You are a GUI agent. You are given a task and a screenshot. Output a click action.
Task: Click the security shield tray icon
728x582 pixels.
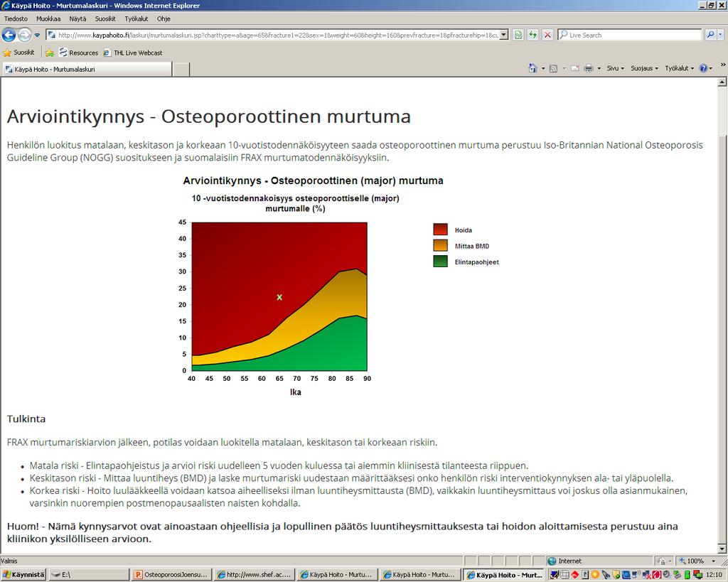(x=616, y=575)
